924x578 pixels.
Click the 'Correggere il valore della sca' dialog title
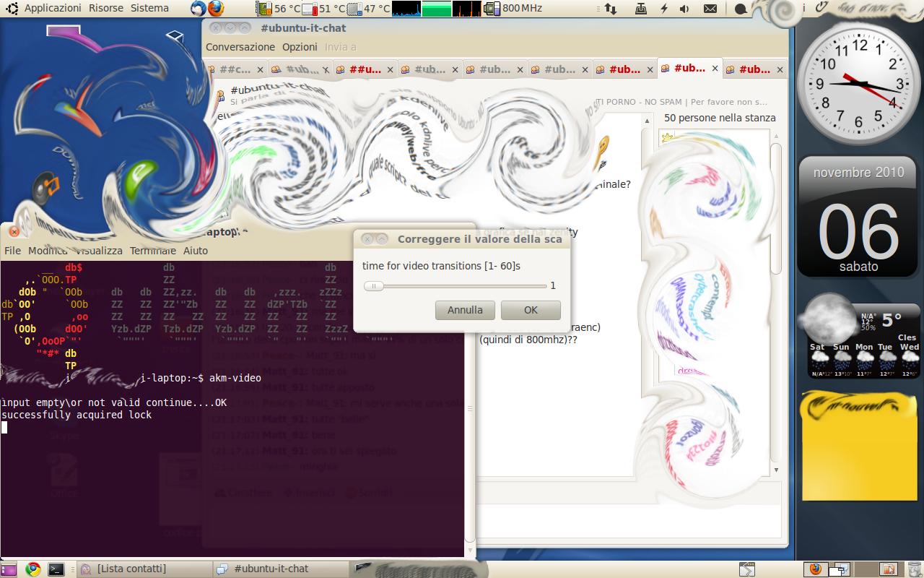pos(479,239)
